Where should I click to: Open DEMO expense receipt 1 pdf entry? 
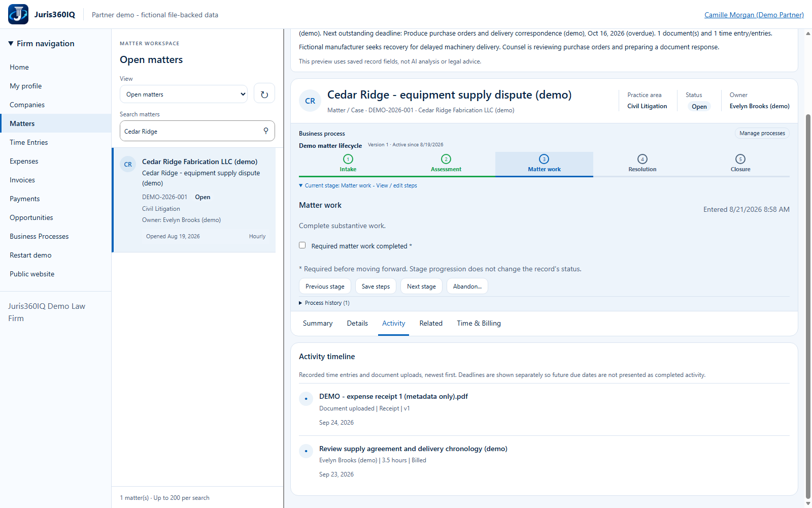(x=393, y=396)
